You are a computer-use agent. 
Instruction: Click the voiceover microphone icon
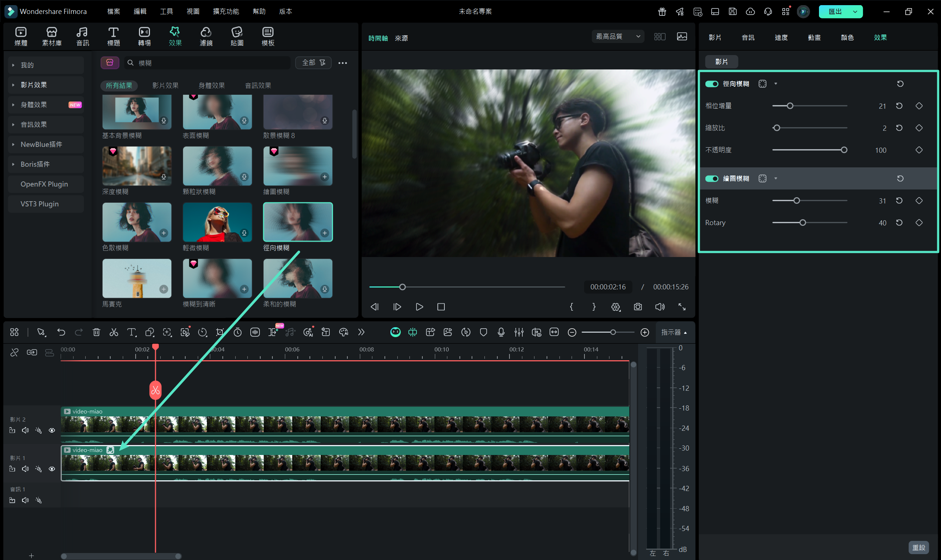tap(501, 332)
